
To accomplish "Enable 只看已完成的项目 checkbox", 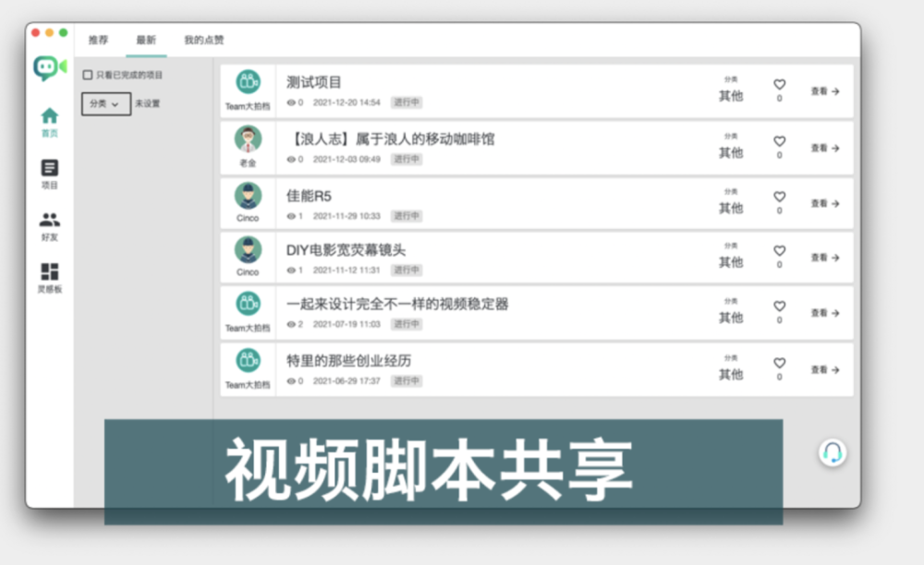I will click(88, 75).
